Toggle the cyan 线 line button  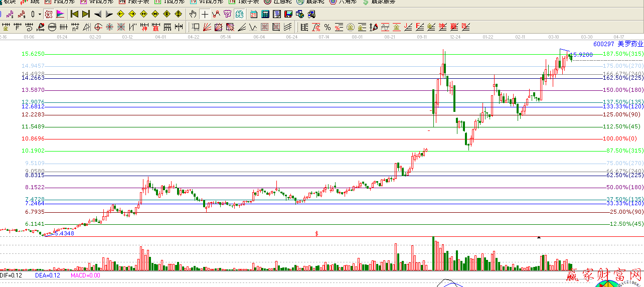pyautogui.click(x=239, y=14)
